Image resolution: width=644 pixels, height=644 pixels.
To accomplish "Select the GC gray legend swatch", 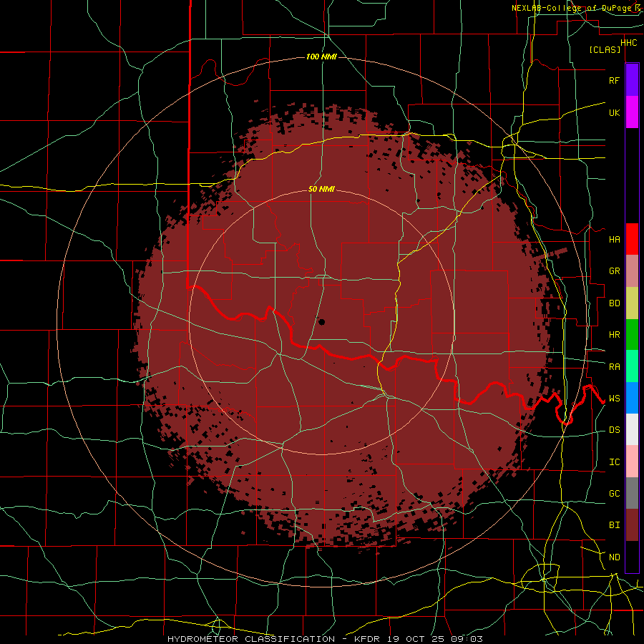I will (632, 493).
